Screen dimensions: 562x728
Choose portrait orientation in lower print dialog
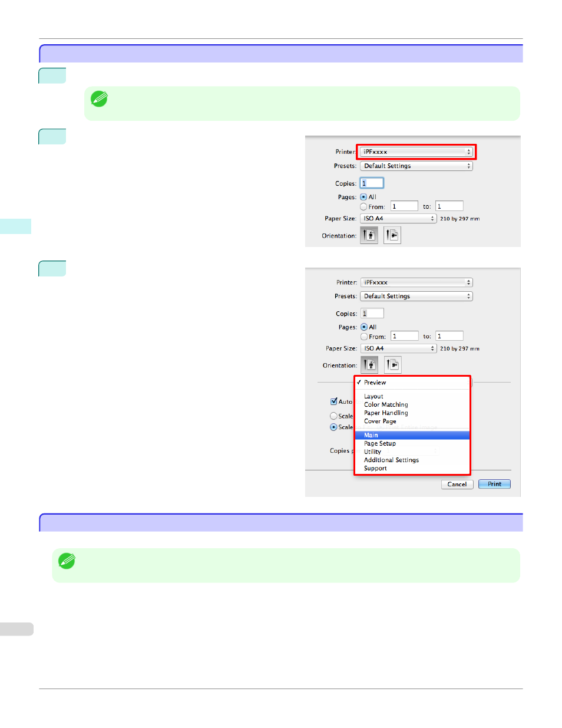tap(369, 365)
